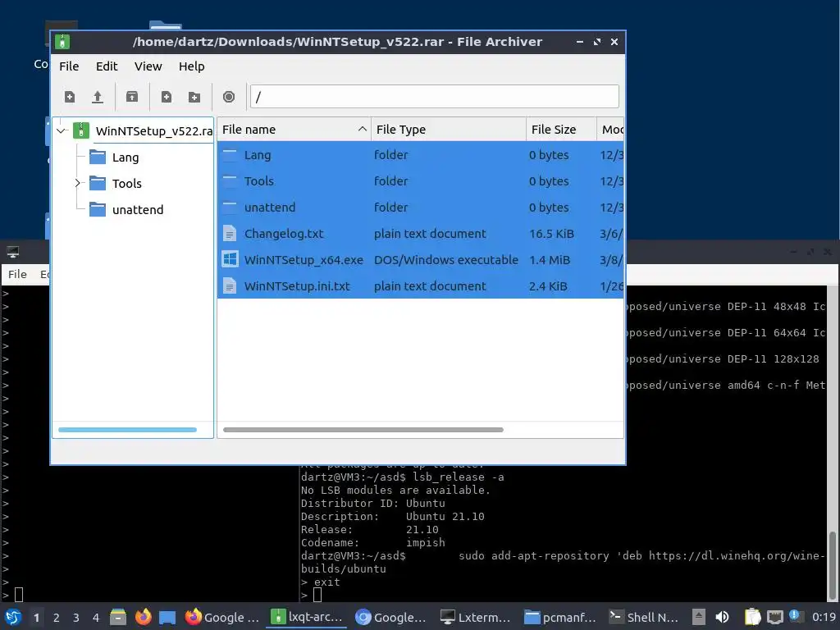Click the update notifier tray icon
The image size is (840, 630).
pos(795,616)
